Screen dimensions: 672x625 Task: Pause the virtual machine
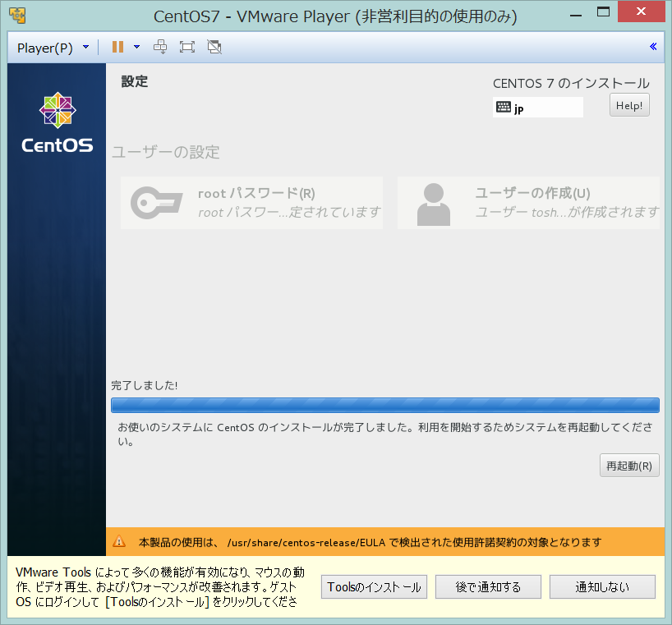coord(117,47)
